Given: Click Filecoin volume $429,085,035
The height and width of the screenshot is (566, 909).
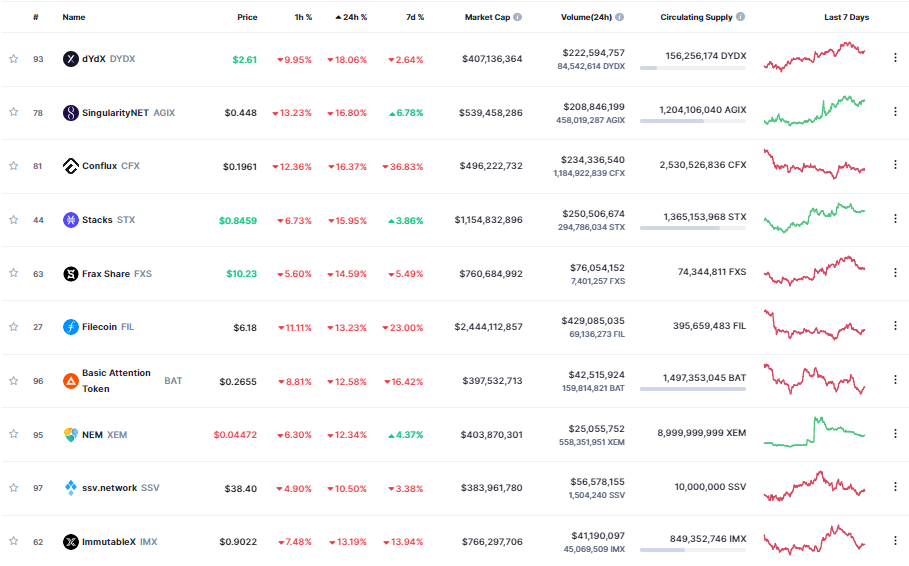Looking at the screenshot, I should click(x=592, y=321).
